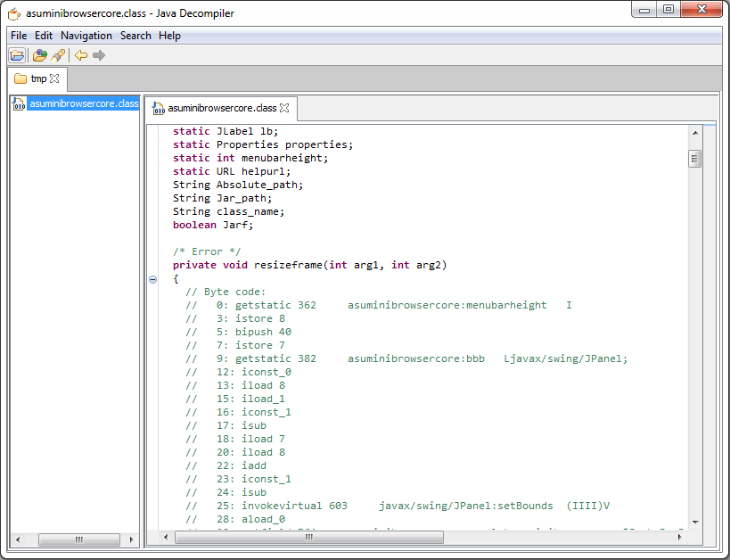This screenshot has width=730, height=560.
Task: Click the code scroll right arrow
Action: (680, 537)
